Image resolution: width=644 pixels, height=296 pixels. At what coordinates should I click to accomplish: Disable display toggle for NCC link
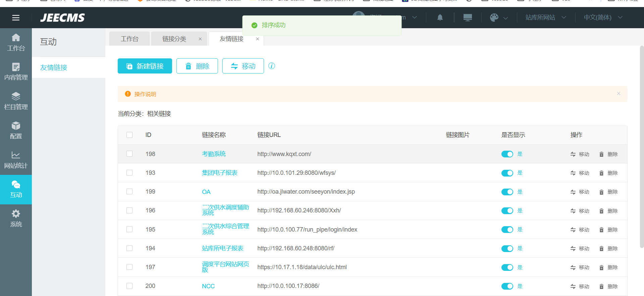[507, 286]
